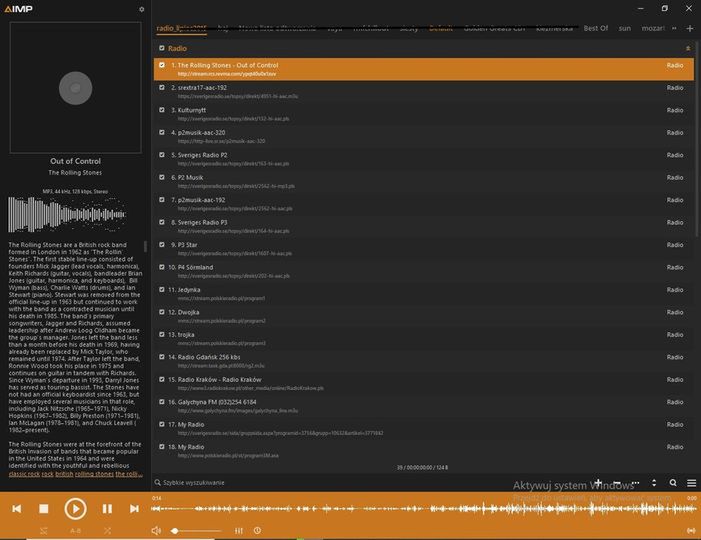The image size is (701, 540).
Task: Open the equalizer icon
Action: point(239,531)
